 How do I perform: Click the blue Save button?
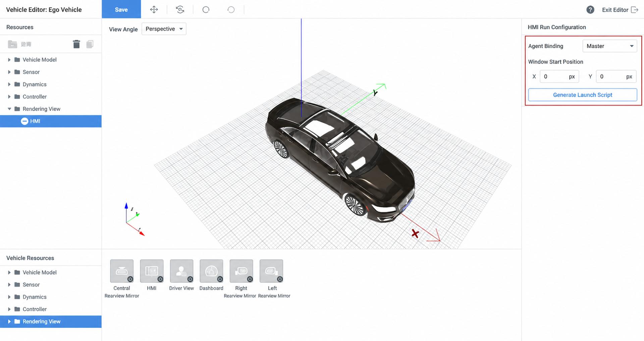pos(121,9)
